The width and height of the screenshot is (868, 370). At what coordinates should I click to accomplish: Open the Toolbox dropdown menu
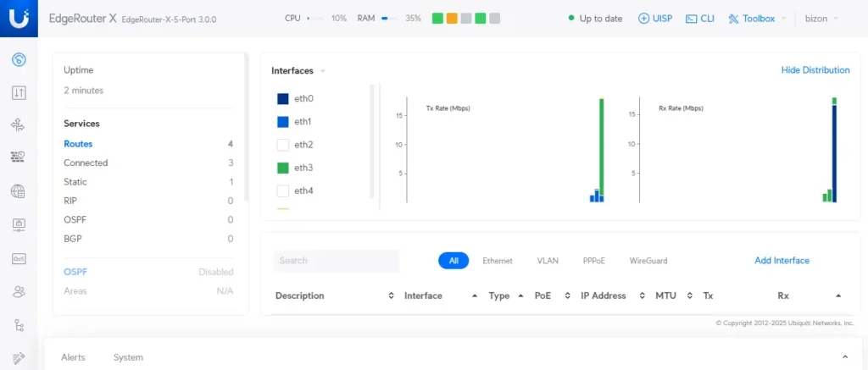point(757,19)
